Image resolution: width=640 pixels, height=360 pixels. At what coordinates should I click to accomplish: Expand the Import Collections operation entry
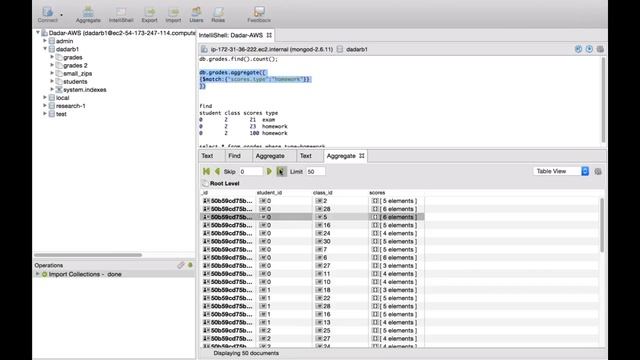(38, 274)
